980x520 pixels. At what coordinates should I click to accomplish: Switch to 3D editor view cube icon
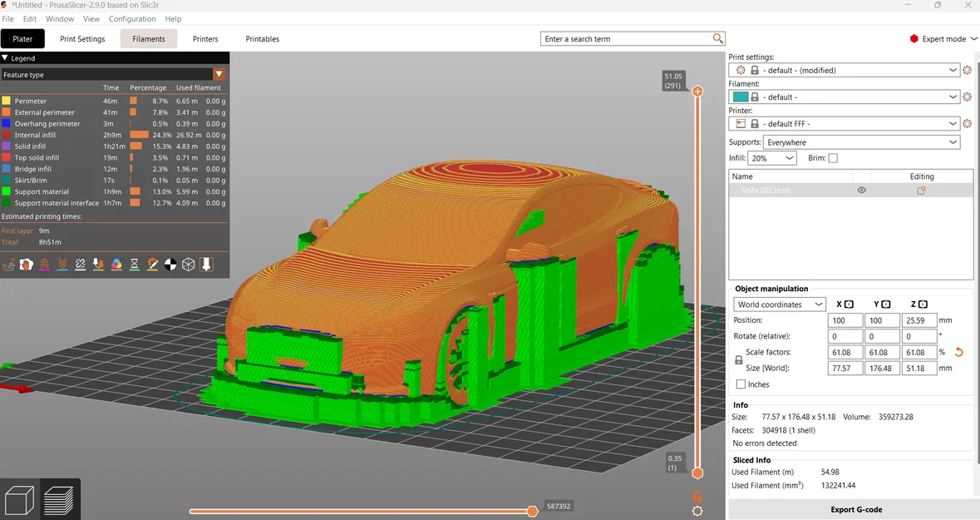click(19, 500)
